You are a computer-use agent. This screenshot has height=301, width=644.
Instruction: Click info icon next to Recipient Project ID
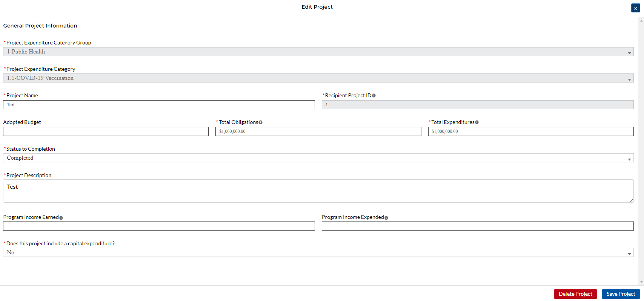tap(374, 96)
